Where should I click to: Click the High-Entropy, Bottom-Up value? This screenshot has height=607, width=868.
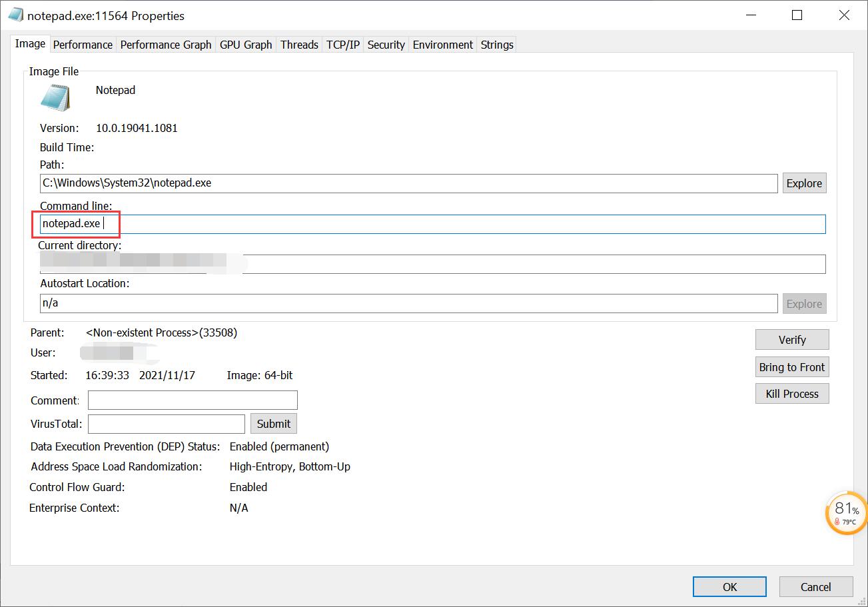[290, 466]
